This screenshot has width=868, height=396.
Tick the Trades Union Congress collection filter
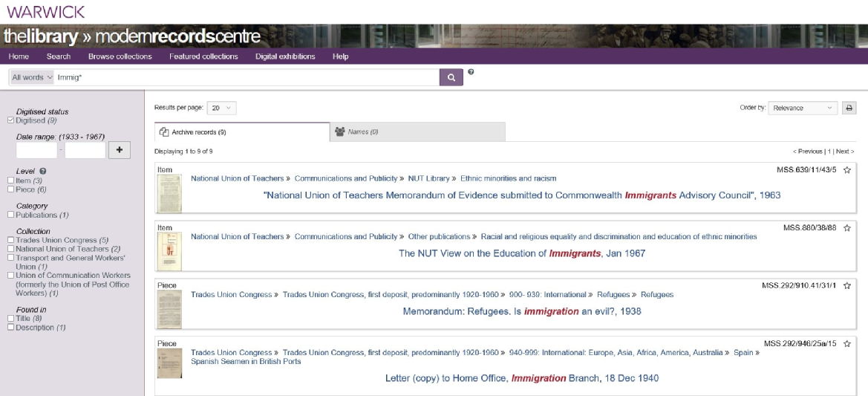click(10, 240)
